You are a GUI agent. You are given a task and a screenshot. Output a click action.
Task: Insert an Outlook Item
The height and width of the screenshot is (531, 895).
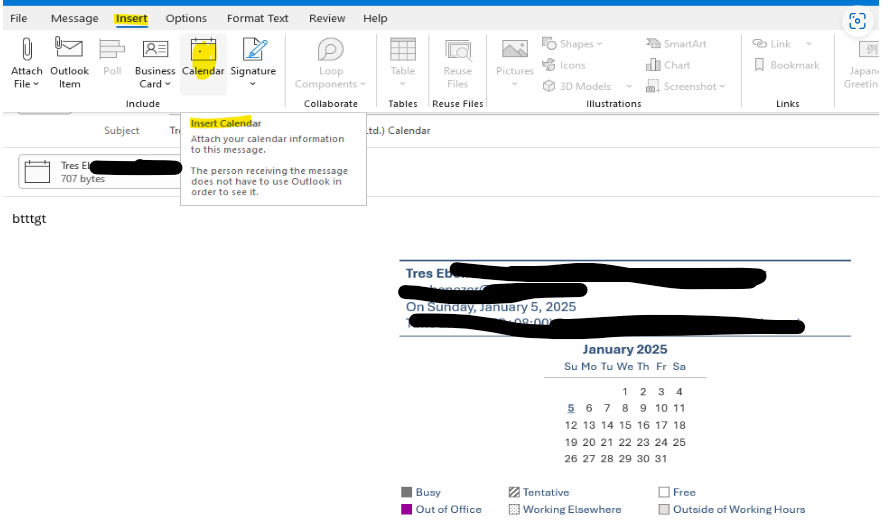point(69,63)
